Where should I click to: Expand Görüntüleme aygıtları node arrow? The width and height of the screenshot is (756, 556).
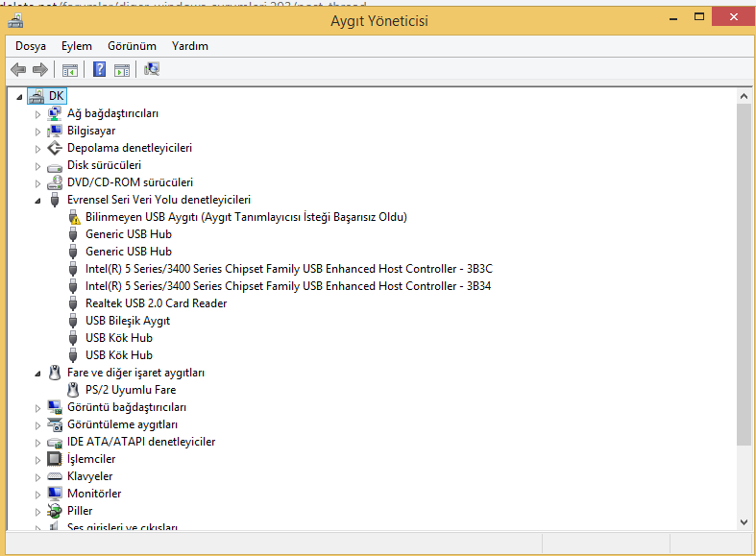(x=37, y=426)
